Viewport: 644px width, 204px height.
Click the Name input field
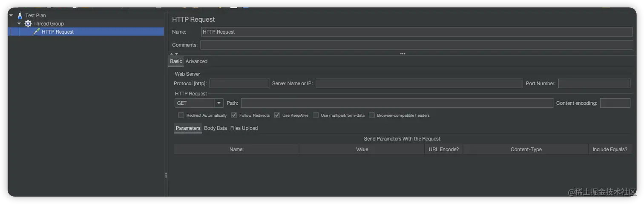pos(417,32)
